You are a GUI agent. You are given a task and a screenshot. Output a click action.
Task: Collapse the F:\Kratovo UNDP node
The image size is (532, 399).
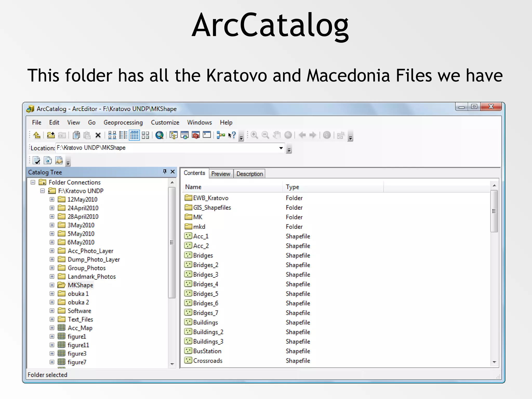[x=43, y=191]
